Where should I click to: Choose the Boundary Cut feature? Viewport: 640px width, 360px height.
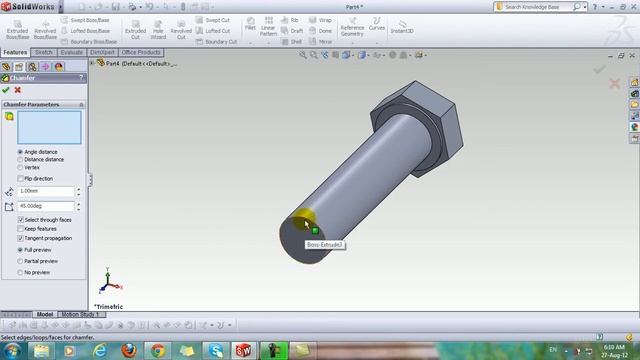[x=216, y=42]
